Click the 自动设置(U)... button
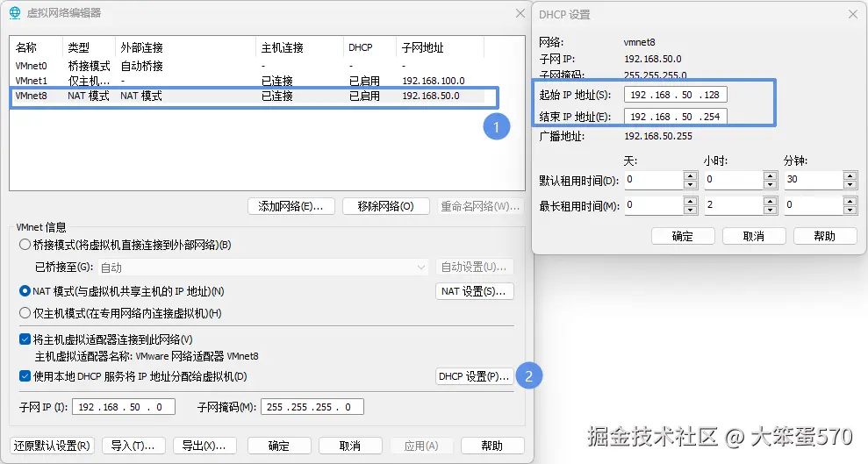 [475, 268]
